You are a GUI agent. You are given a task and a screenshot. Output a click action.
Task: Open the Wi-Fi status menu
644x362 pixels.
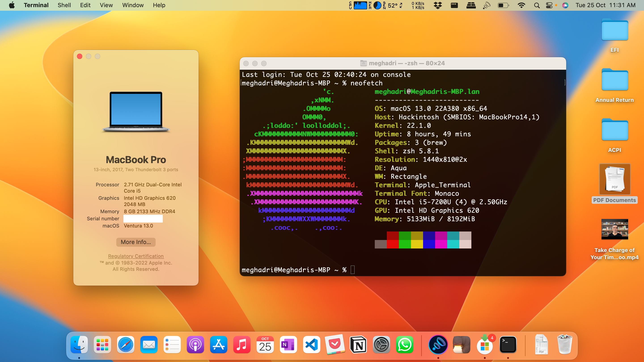click(521, 5)
